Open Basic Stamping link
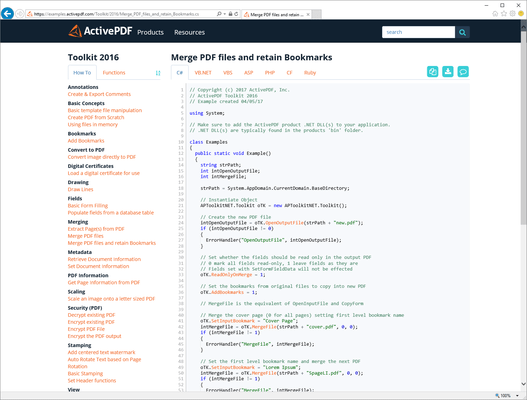This screenshot has width=527, height=400. pyautogui.click(x=85, y=373)
